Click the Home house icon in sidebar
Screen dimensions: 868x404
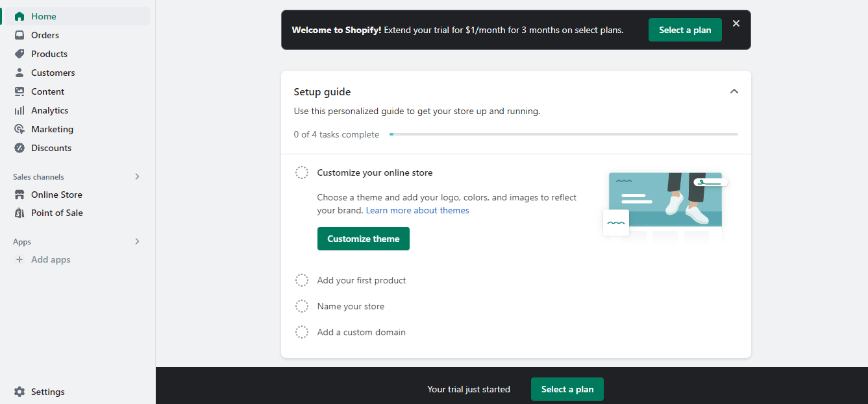pos(19,16)
